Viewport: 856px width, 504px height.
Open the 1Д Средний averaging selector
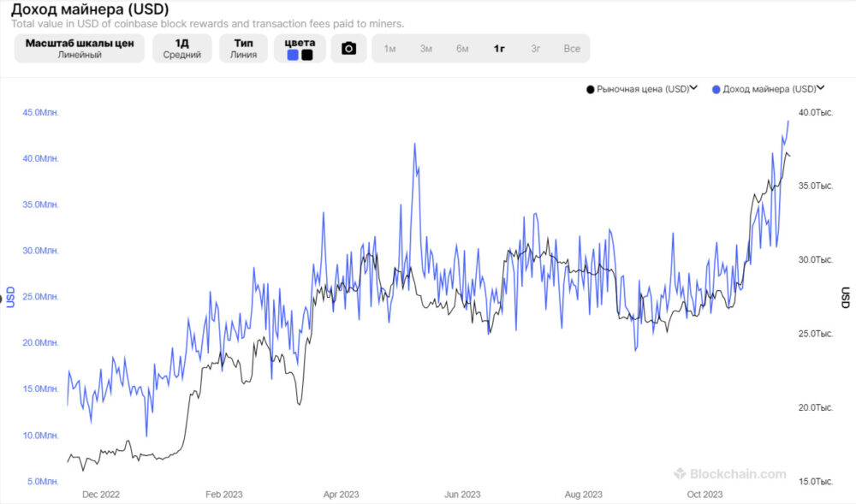click(181, 49)
